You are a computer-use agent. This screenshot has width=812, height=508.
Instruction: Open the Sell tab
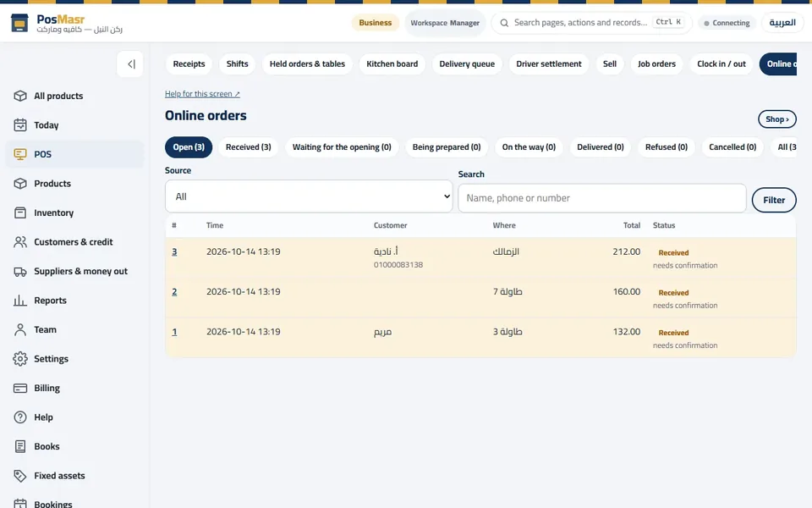tap(610, 64)
